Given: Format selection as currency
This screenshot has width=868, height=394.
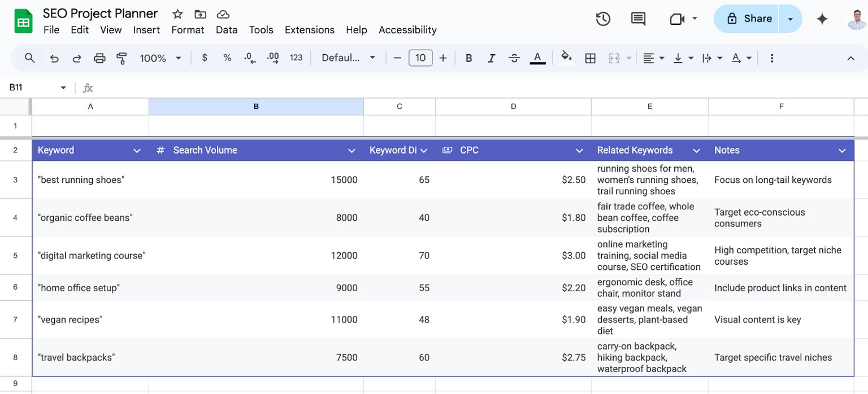Looking at the screenshot, I should [x=205, y=58].
